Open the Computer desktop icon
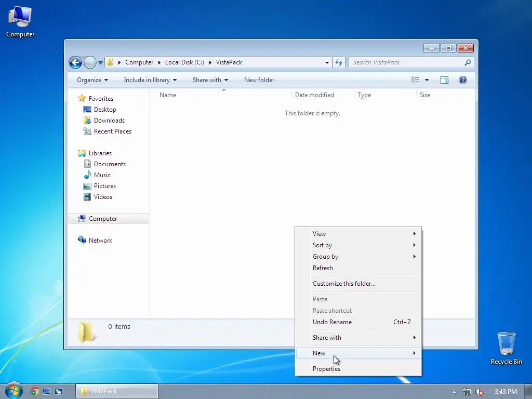 point(20,21)
